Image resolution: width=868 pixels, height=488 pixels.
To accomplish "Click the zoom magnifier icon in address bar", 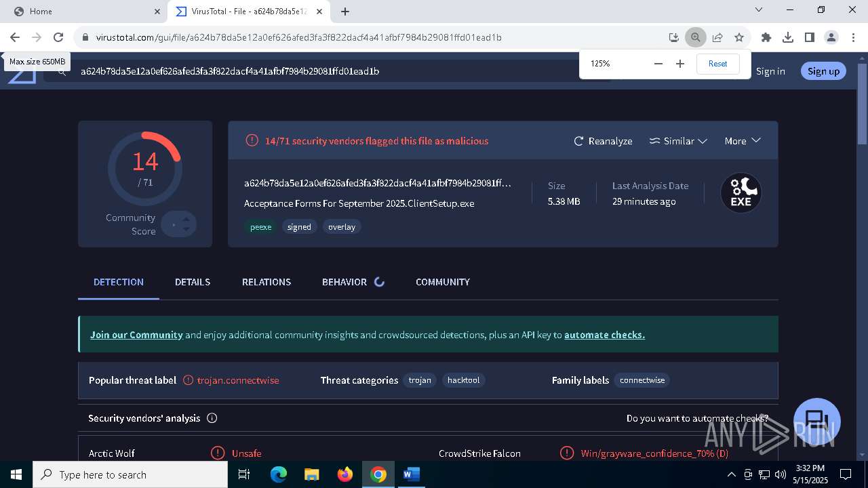I will point(695,37).
